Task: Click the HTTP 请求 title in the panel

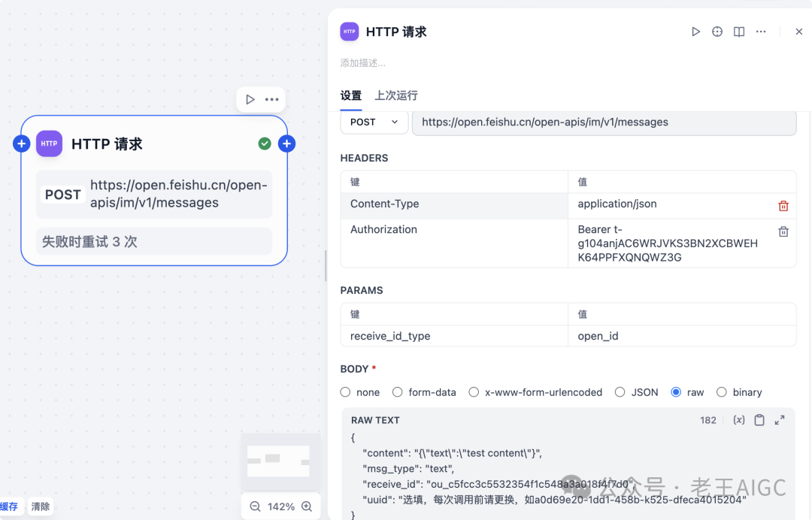Action: (396, 32)
